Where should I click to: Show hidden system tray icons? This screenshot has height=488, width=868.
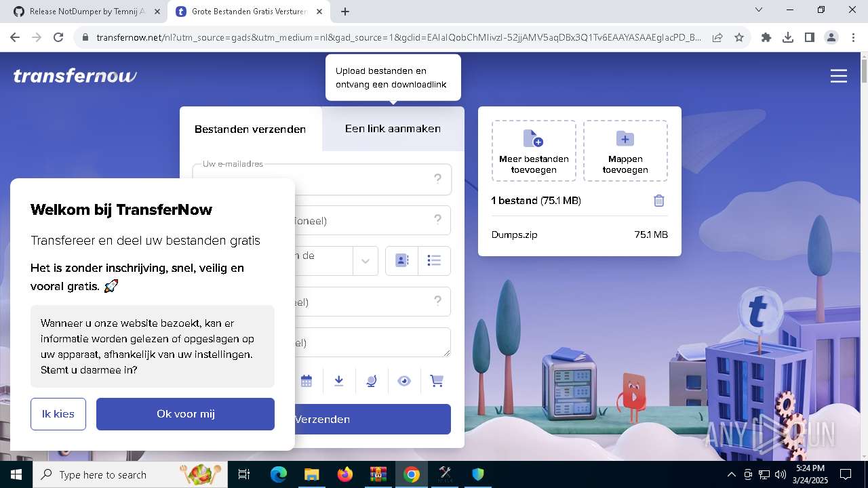(x=731, y=474)
